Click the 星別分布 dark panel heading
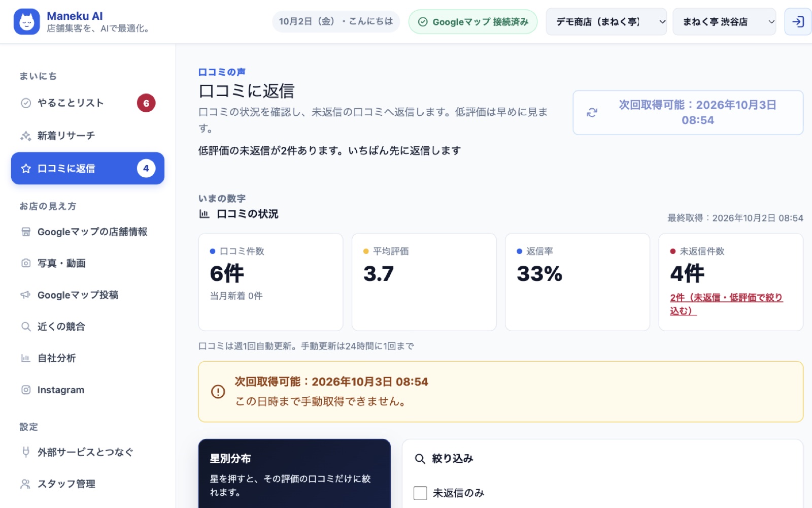Image resolution: width=812 pixels, height=508 pixels. point(230,459)
